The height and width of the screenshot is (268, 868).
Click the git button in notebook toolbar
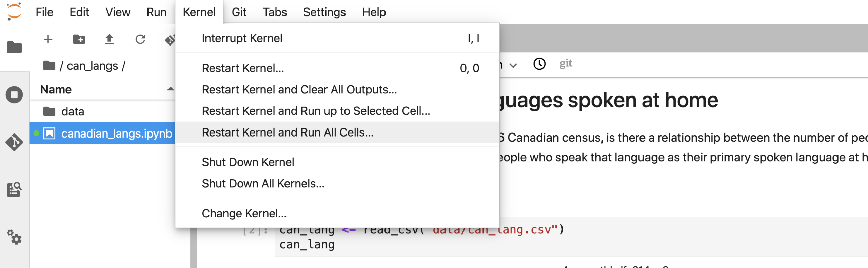[x=566, y=64]
